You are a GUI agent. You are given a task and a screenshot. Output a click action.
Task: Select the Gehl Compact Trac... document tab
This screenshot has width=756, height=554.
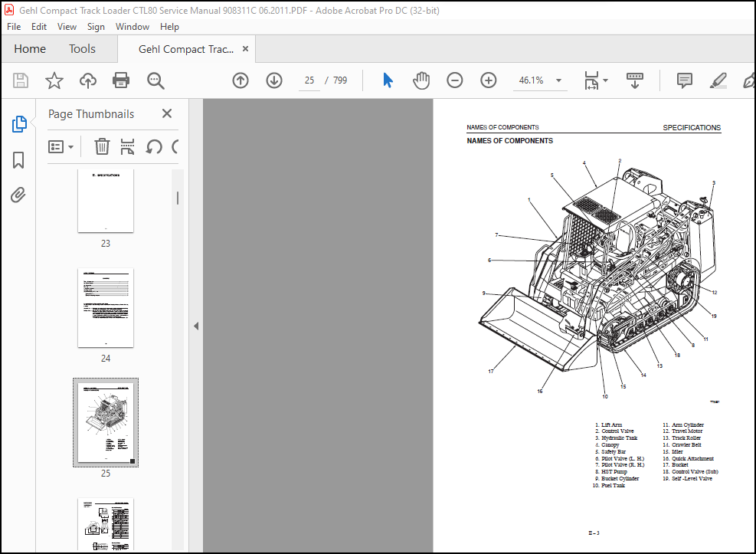[x=186, y=49]
